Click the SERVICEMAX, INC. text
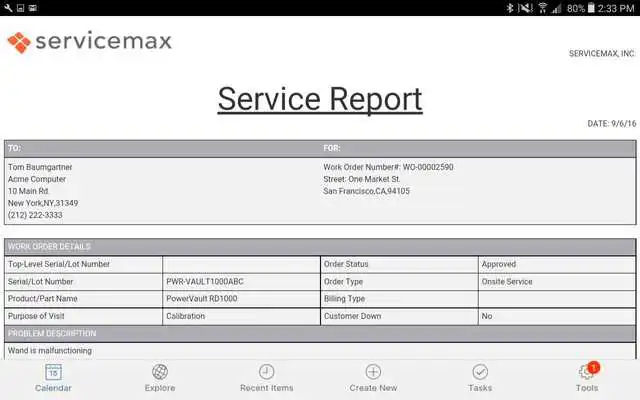640x400 pixels. [x=602, y=53]
